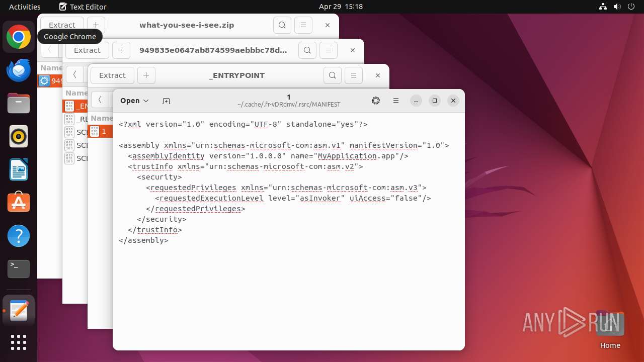Screen dimensions: 644x362
Task: Open Ubuntu Software store icon
Action: click(19, 203)
